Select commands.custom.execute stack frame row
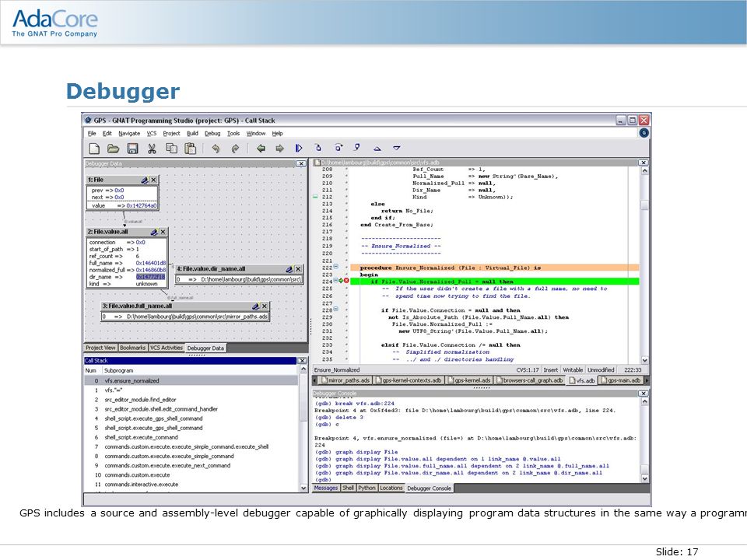This screenshot has width=747, height=560. click(x=191, y=475)
